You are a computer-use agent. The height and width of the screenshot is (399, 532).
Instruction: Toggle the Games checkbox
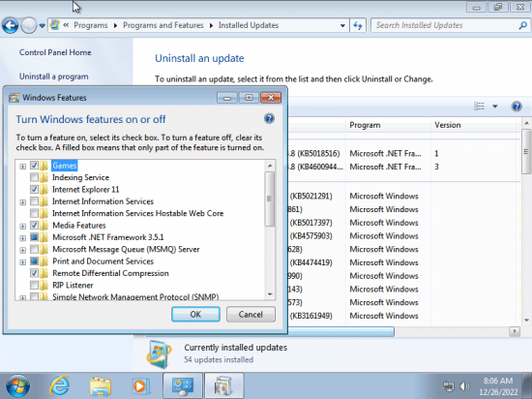(x=34, y=166)
